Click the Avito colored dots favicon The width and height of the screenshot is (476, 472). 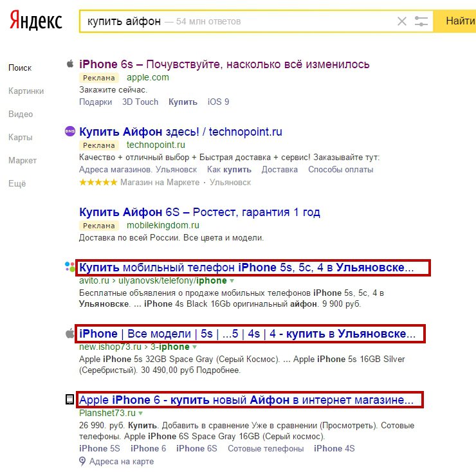[69, 267]
